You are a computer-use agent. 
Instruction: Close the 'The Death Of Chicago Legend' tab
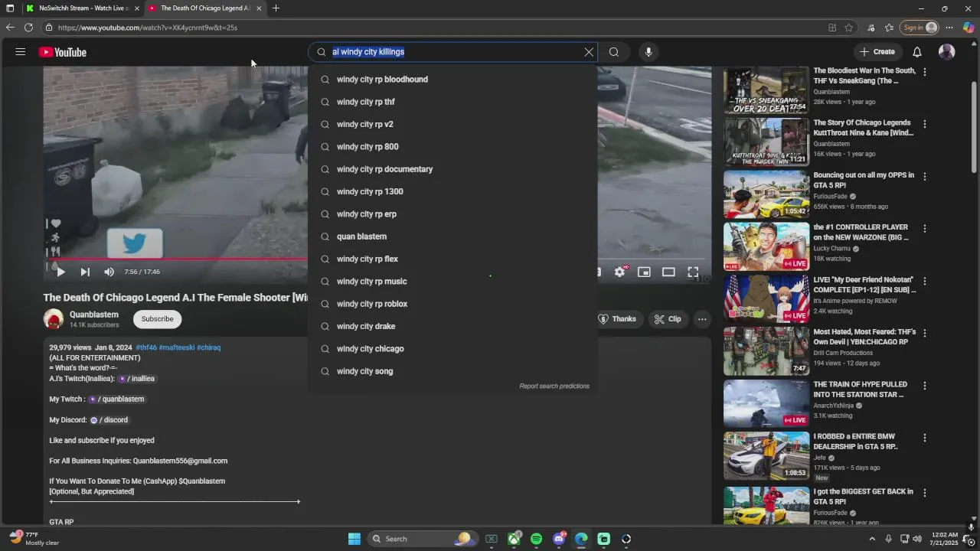(259, 8)
